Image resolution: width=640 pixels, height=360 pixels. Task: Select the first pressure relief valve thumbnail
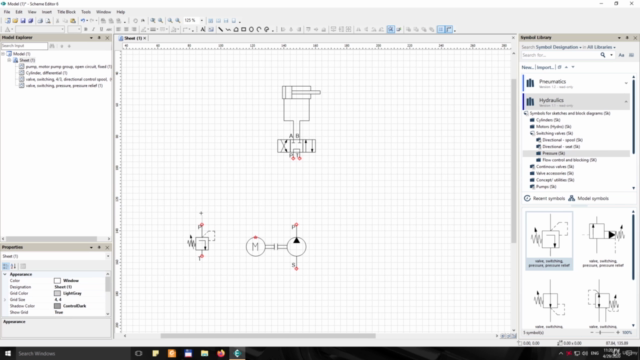tap(549, 240)
